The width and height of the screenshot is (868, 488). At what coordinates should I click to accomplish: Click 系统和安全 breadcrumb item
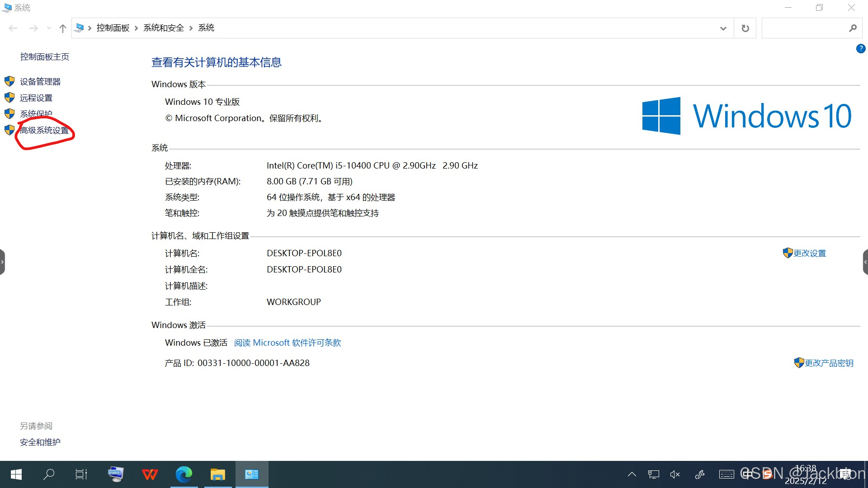point(164,28)
